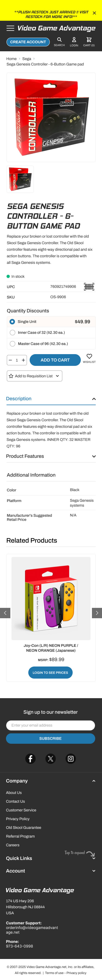The image size is (102, 980).
Task: Increase quantity with plus button
Action: pos(23,360)
